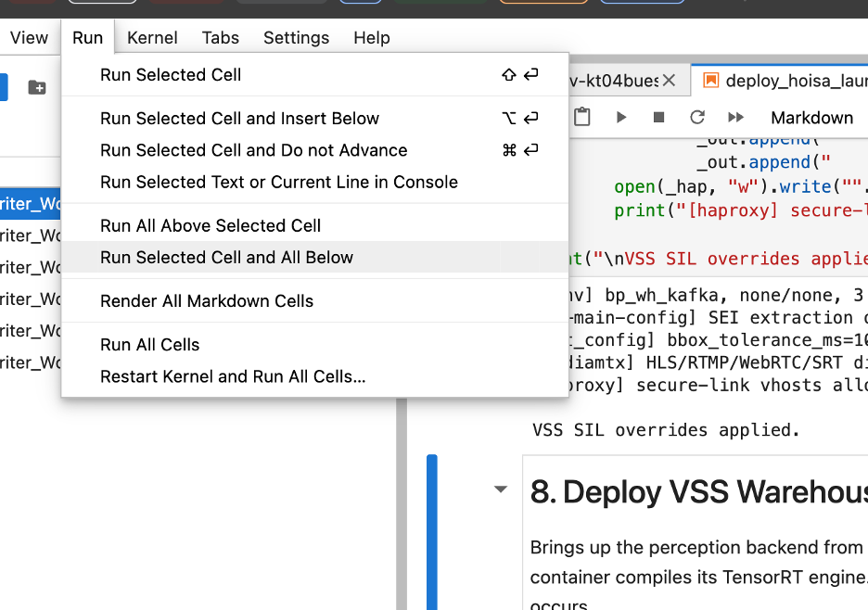
Task: Open the Tabs menu
Action: tap(221, 38)
